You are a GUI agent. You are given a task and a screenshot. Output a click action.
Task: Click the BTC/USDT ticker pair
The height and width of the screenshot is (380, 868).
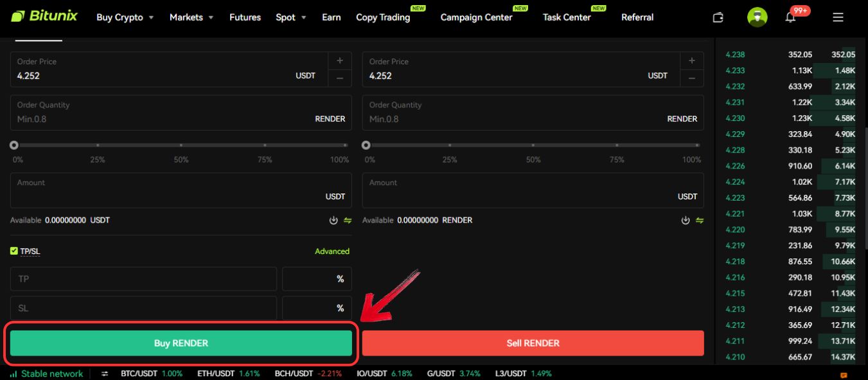click(x=139, y=374)
